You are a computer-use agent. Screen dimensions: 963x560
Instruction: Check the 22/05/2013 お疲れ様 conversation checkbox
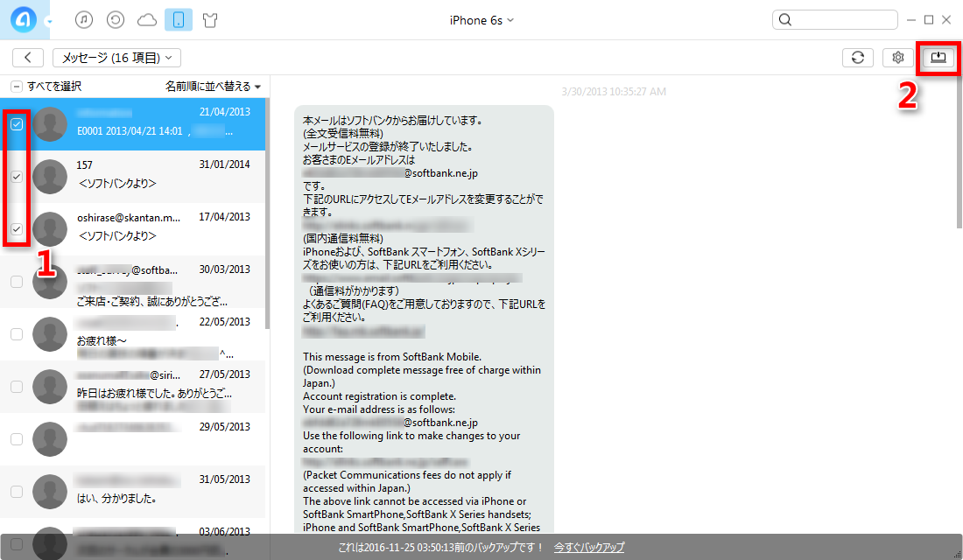(17, 334)
